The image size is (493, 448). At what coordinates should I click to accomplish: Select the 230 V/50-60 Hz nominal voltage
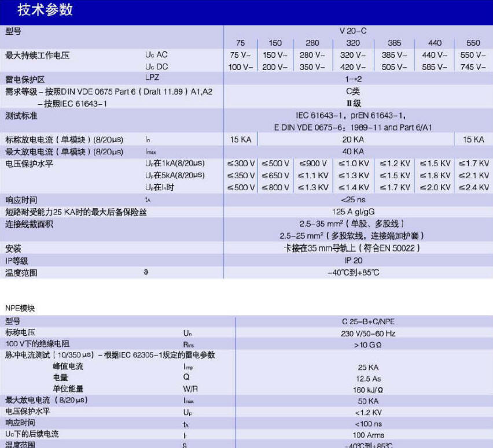pos(368,334)
